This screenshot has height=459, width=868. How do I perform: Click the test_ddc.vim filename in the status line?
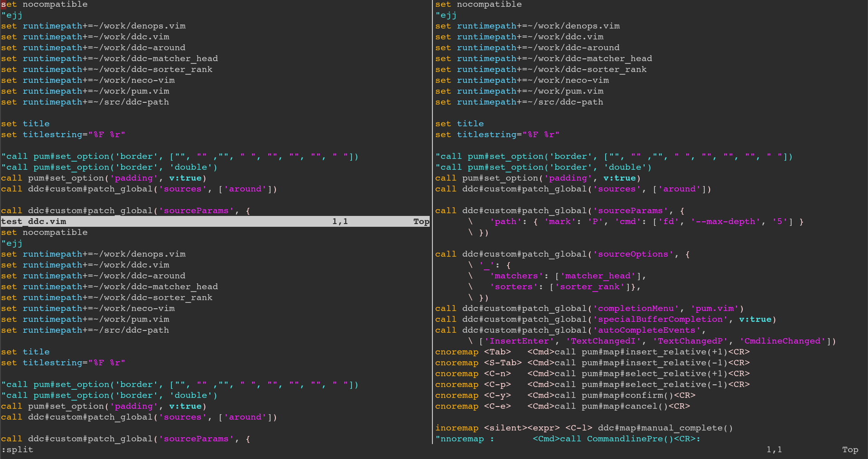33,221
